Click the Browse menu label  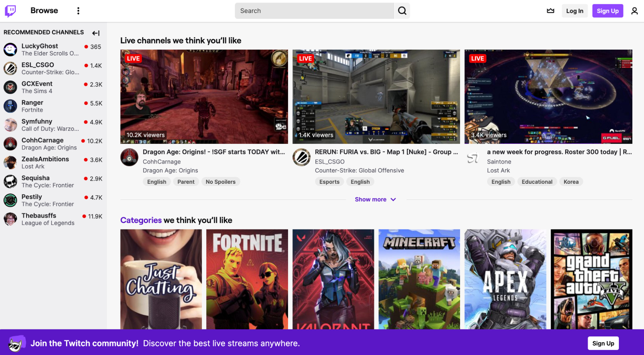[x=45, y=11]
